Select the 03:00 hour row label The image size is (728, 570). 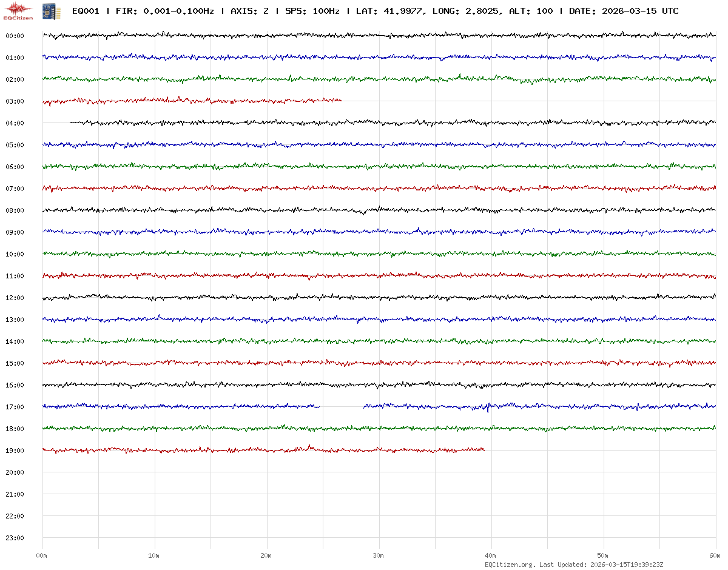point(15,101)
